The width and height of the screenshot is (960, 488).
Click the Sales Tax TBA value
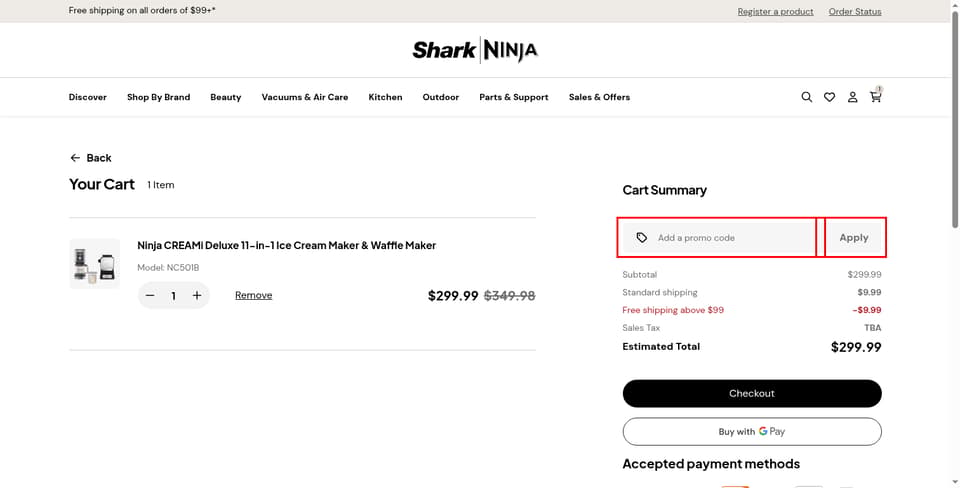click(872, 328)
